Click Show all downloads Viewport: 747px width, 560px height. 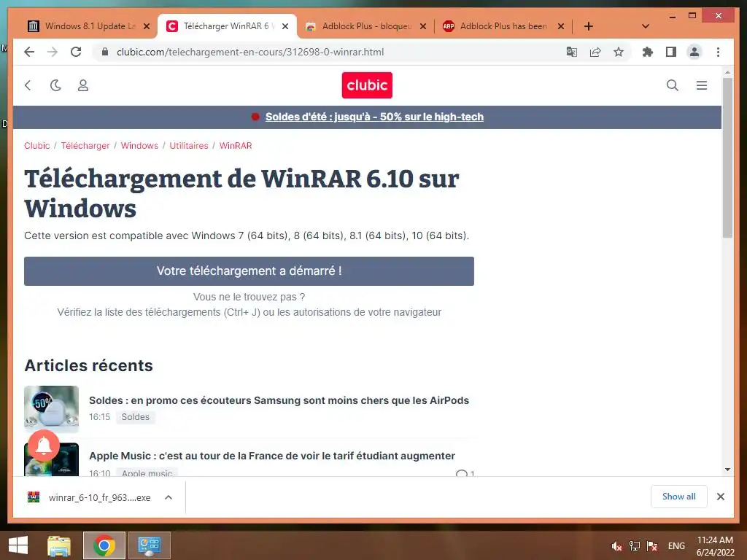click(679, 497)
